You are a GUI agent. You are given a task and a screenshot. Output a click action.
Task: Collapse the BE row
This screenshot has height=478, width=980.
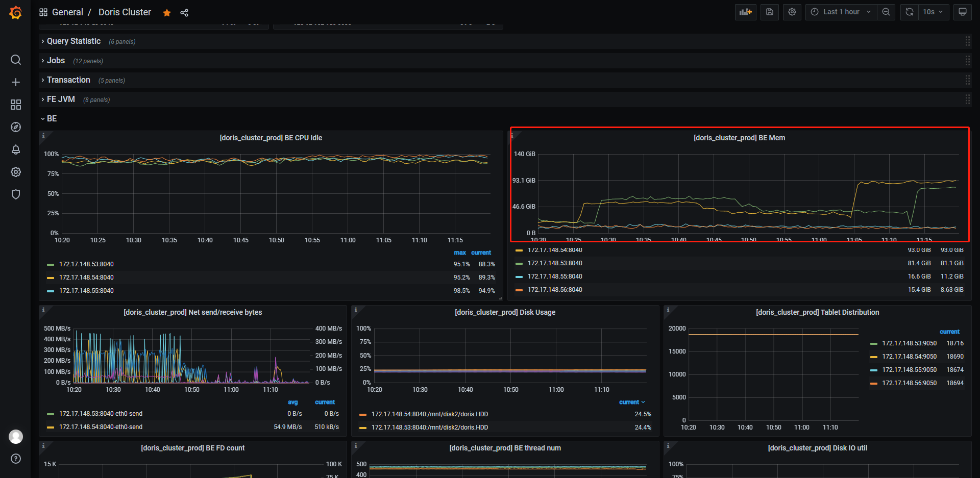click(52, 119)
